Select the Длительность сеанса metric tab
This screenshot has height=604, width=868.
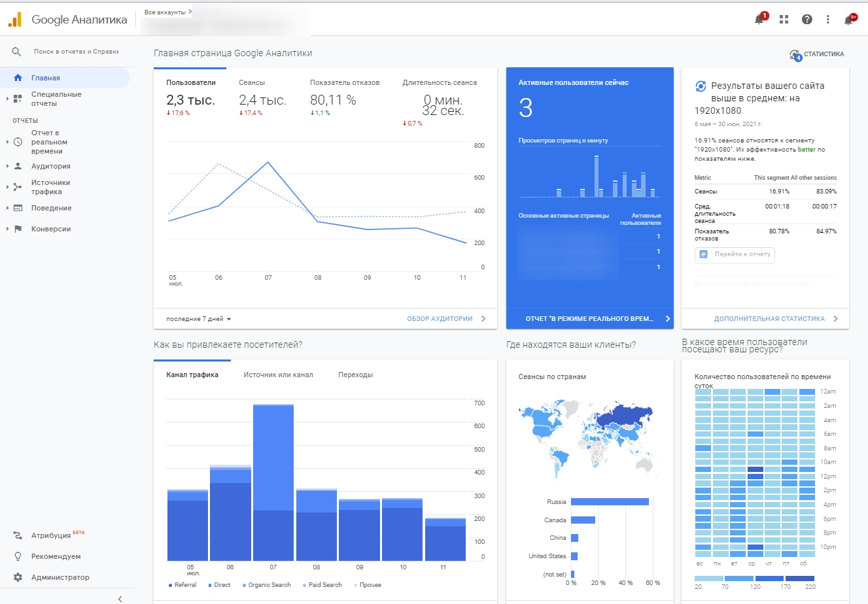[x=440, y=103]
